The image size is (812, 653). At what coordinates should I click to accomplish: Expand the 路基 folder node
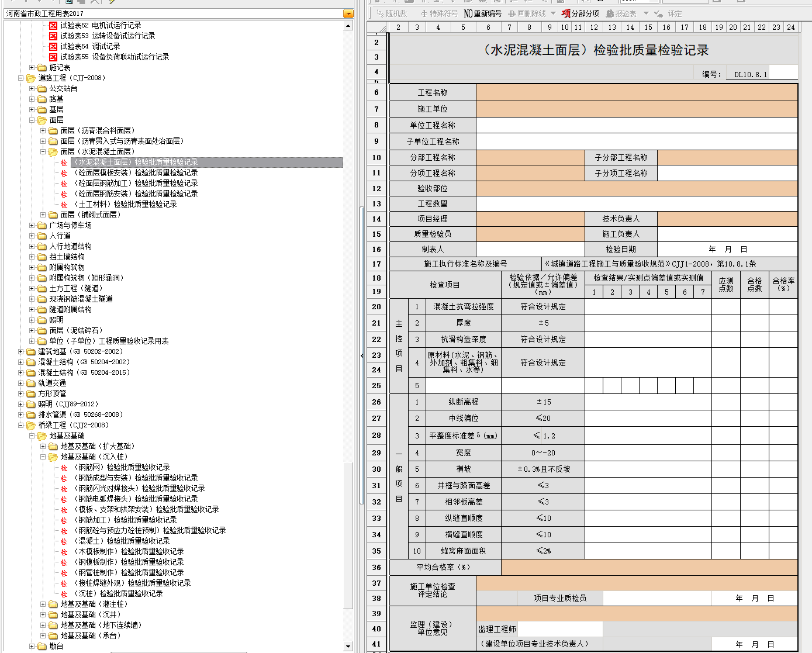(32, 99)
